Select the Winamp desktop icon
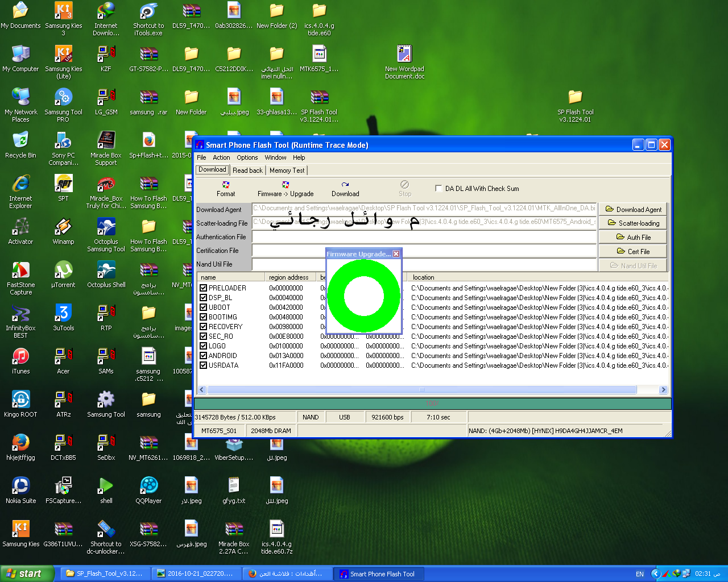The height and width of the screenshot is (582, 728). 63,232
